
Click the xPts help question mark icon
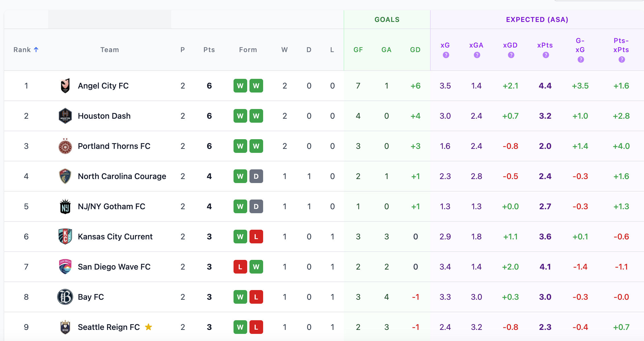click(x=546, y=55)
